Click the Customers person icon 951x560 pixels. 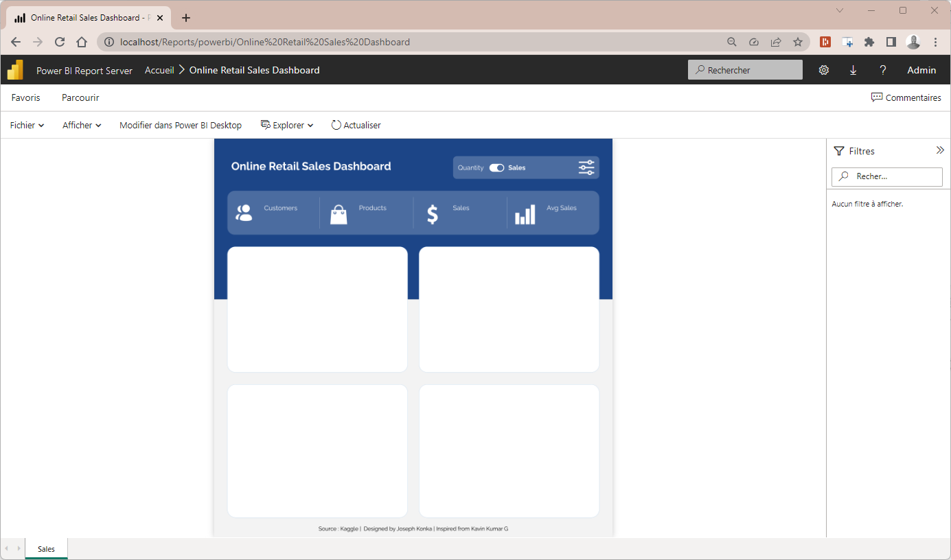pyautogui.click(x=244, y=213)
